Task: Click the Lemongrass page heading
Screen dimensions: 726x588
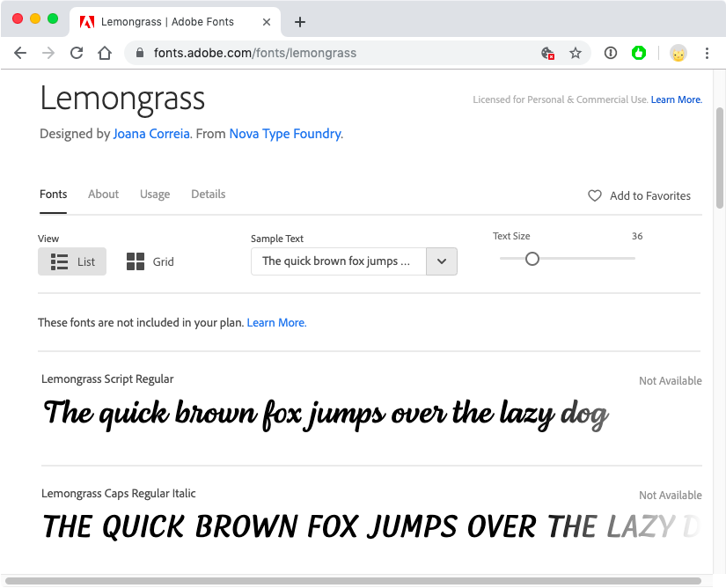Action: pyautogui.click(x=122, y=99)
